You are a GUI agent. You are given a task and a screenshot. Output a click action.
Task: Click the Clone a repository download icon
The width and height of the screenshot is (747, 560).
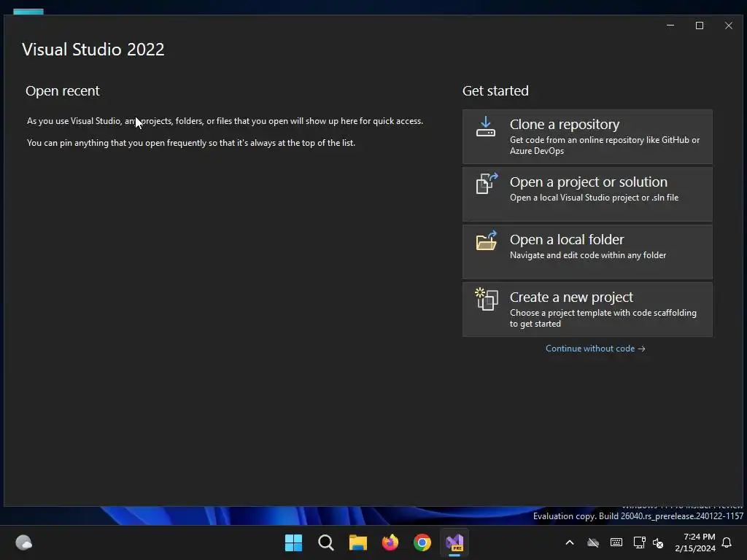point(485,127)
